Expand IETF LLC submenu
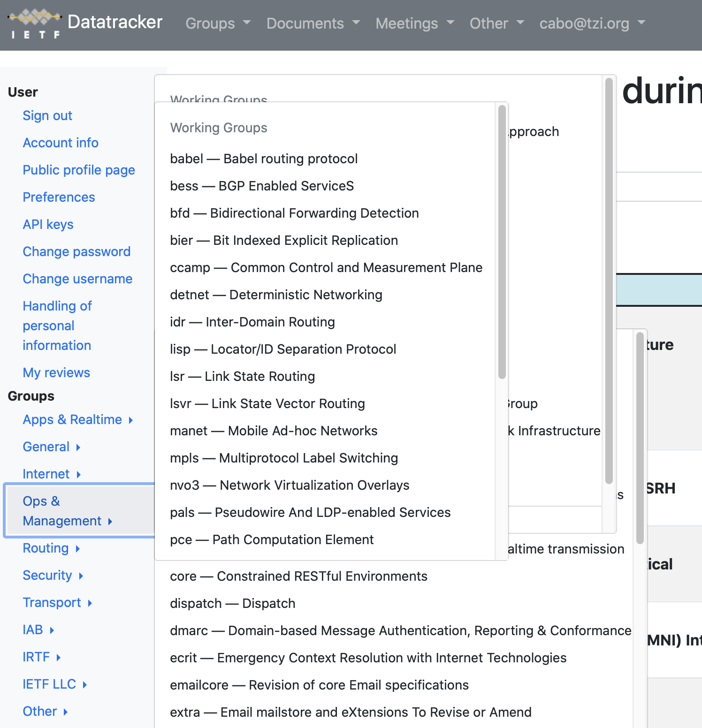Viewport: 702px width, 728px height. point(55,684)
